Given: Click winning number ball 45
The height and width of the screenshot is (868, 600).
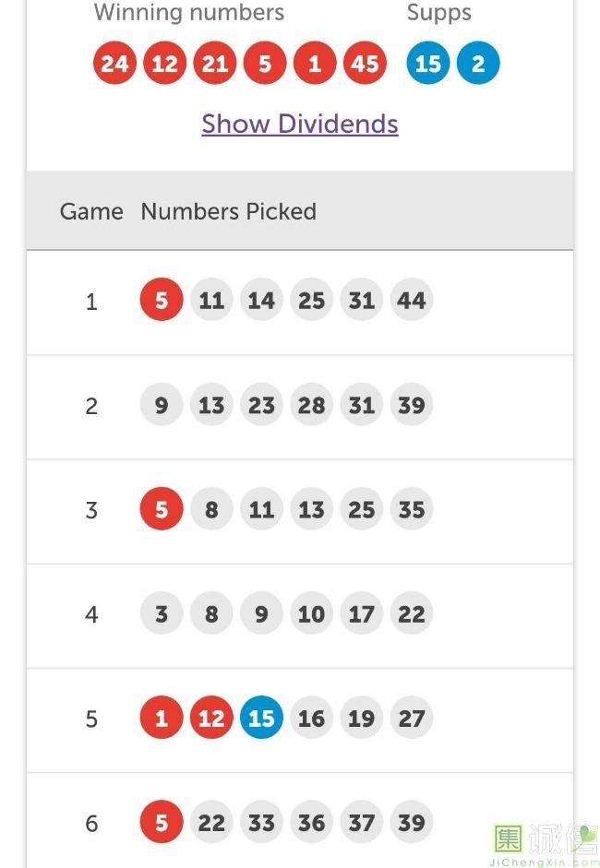Looking at the screenshot, I should tap(365, 64).
